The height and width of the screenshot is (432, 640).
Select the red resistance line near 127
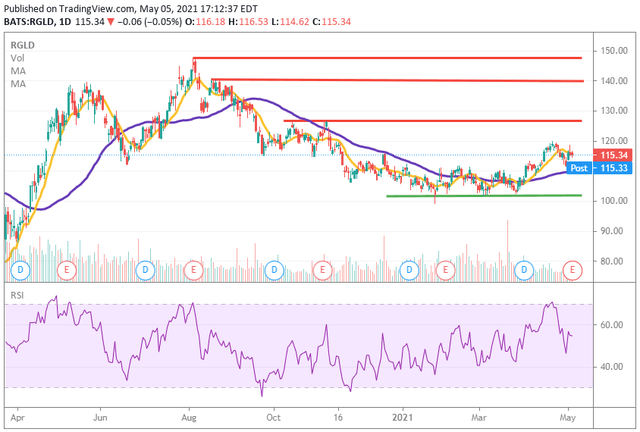coord(433,121)
